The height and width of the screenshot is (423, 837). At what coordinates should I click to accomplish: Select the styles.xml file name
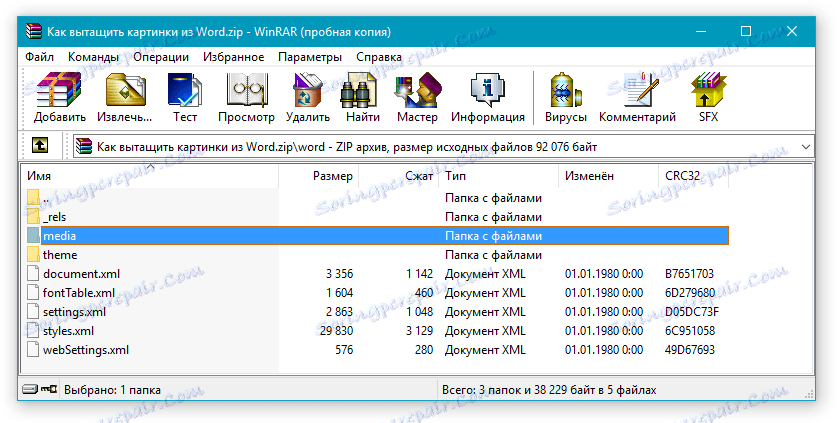click(68, 331)
